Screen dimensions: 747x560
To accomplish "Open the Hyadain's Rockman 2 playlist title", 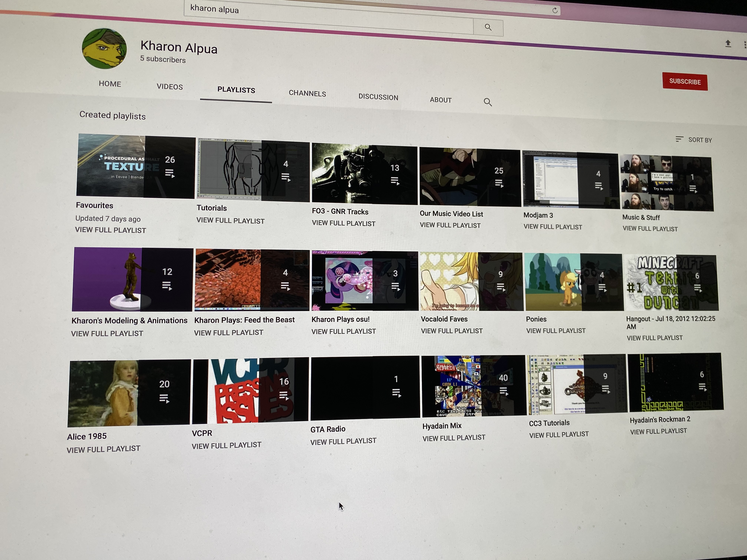I will pos(660,420).
